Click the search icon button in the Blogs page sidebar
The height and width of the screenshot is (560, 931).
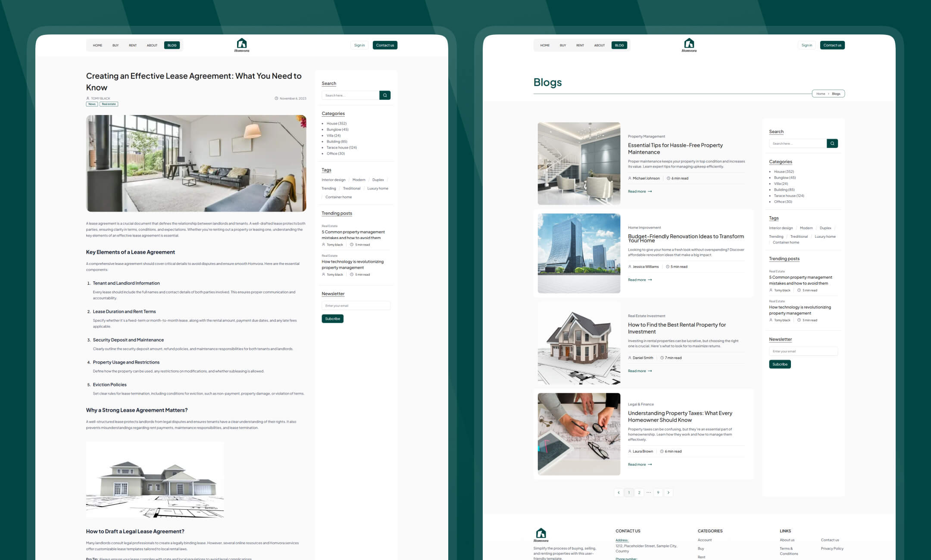coord(832,143)
